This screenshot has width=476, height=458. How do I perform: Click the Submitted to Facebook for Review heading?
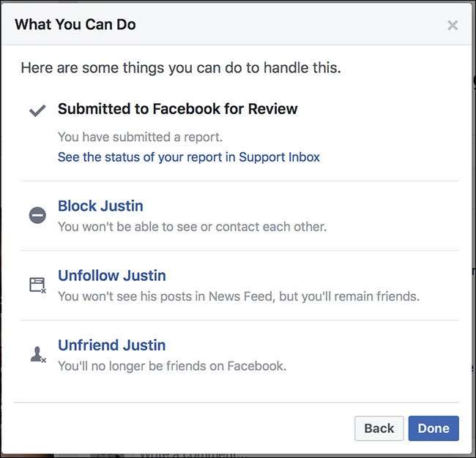[177, 109]
